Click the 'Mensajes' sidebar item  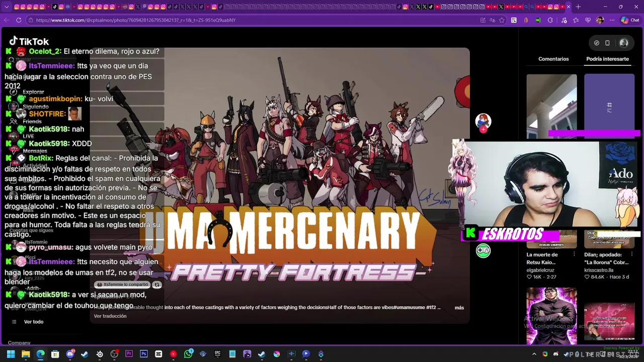(x=35, y=151)
